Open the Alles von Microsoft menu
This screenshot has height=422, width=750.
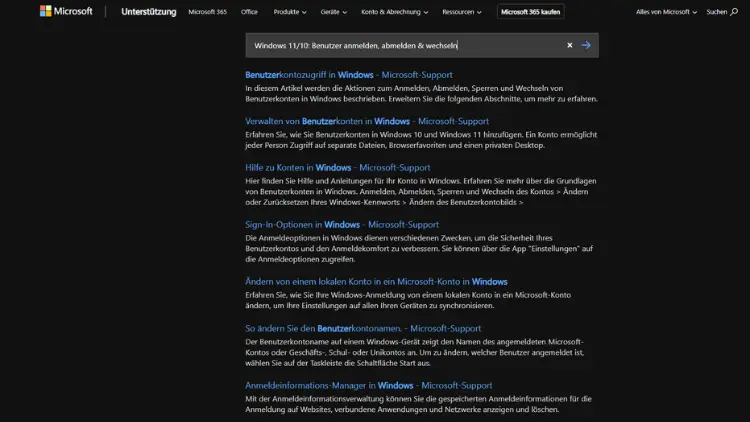667,12
